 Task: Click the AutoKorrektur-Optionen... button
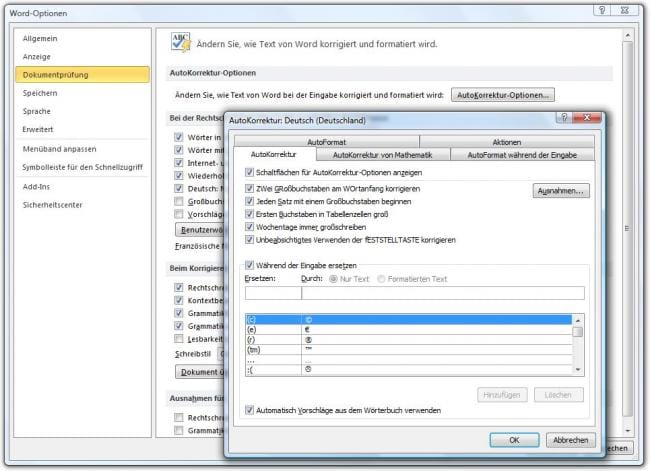[502, 95]
